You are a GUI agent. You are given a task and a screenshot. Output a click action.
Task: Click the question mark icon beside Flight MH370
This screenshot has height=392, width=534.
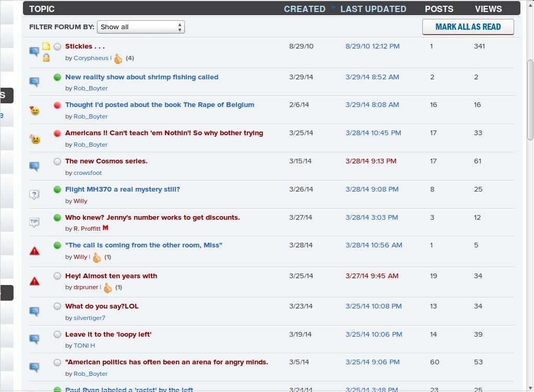click(x=34, y=195)
